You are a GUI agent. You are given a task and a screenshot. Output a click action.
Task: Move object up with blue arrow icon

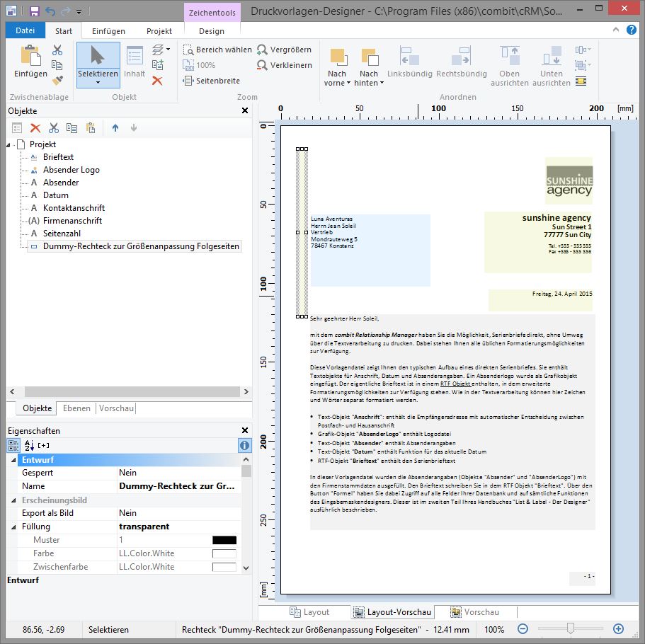[115, 128]
